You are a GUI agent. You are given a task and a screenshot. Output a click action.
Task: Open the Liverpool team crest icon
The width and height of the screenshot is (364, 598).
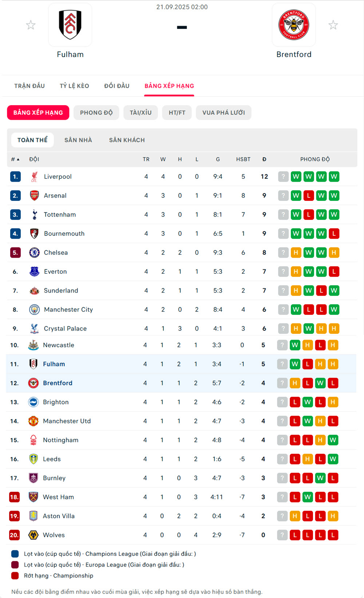34,177
